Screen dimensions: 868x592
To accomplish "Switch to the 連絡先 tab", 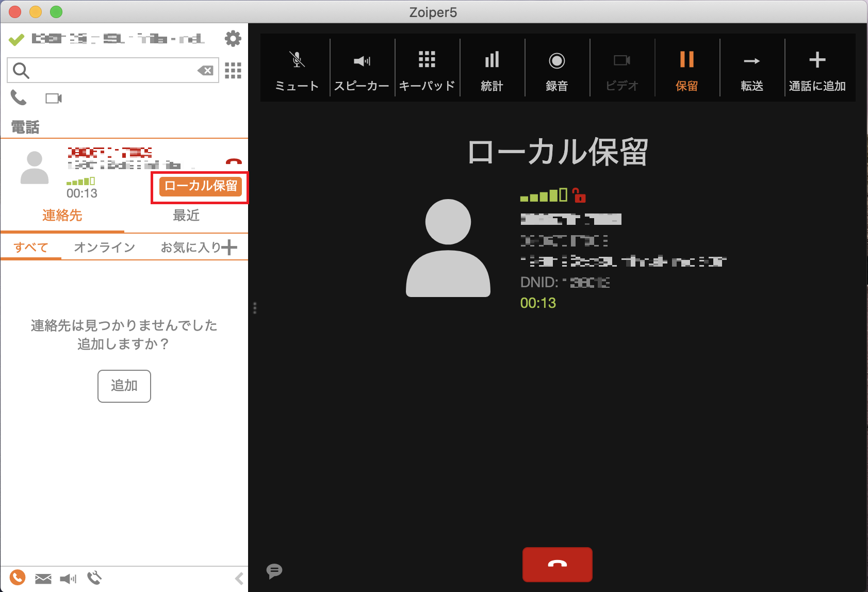I will (x=62, y=216).
